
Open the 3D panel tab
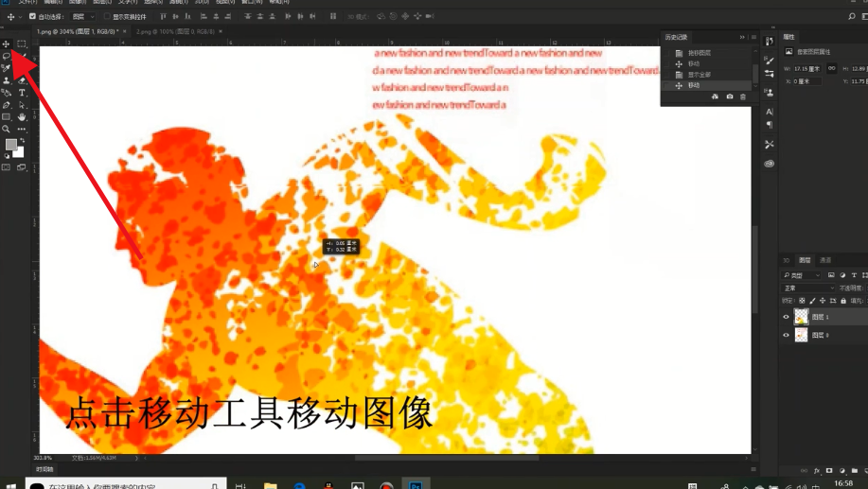pyautogui.click(x=786, y=260)
